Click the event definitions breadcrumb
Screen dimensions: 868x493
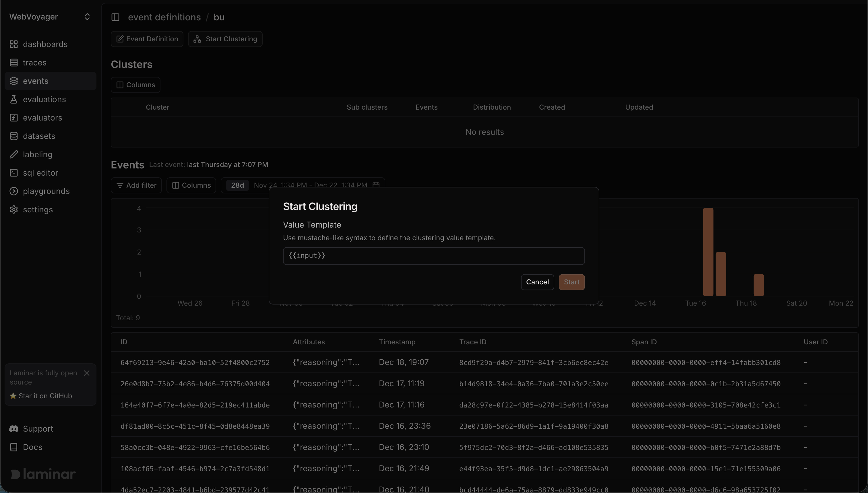pyautogui.click(x=164, y=17)
